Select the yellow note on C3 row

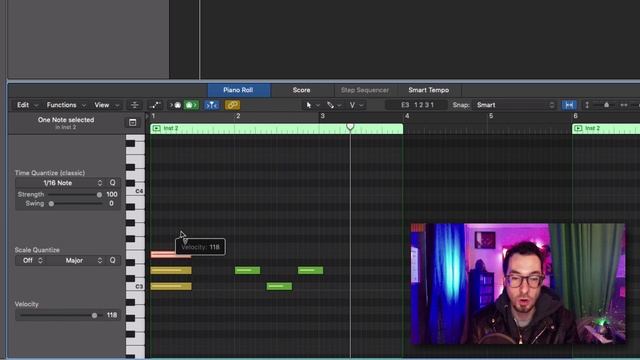[171, 287]
